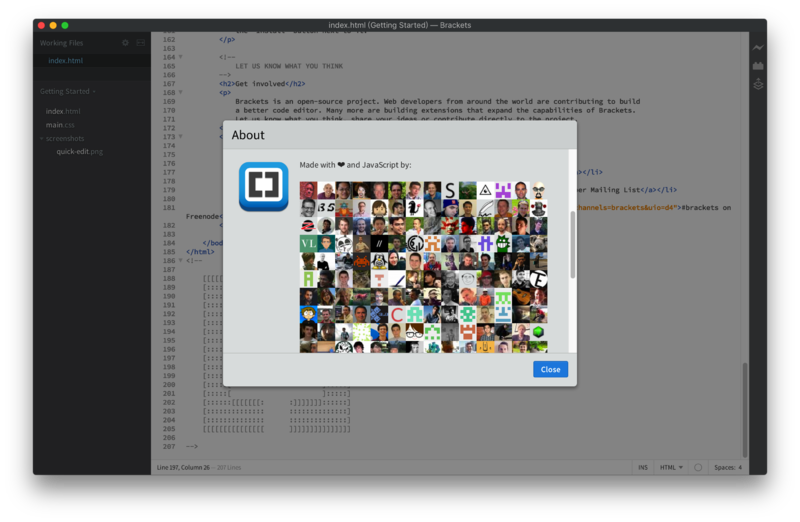Open HTML language mode dropdown
Screen dimensions: 800x522
[x=671, y=467]
